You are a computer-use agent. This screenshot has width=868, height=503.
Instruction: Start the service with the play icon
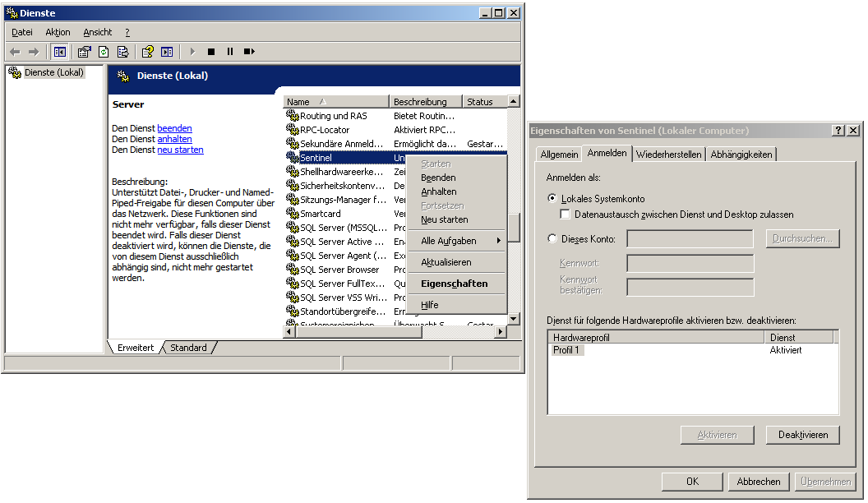pos(192,52)
